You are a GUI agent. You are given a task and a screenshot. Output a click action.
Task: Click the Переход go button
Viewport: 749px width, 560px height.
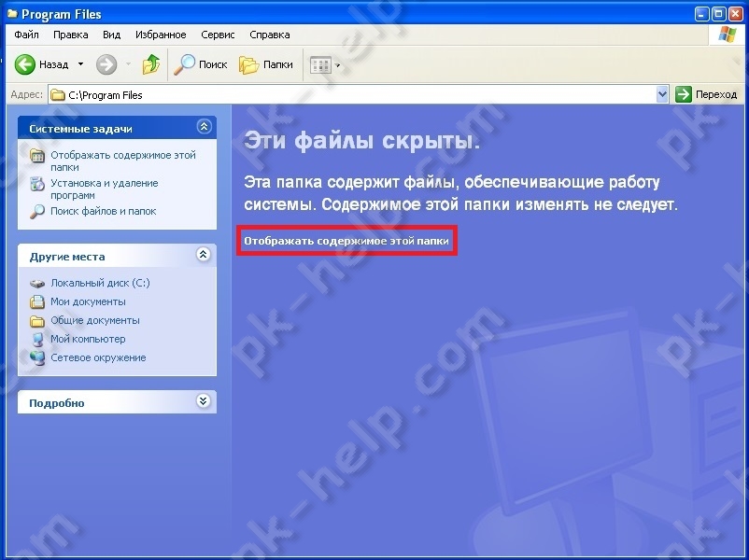[706, 94]
